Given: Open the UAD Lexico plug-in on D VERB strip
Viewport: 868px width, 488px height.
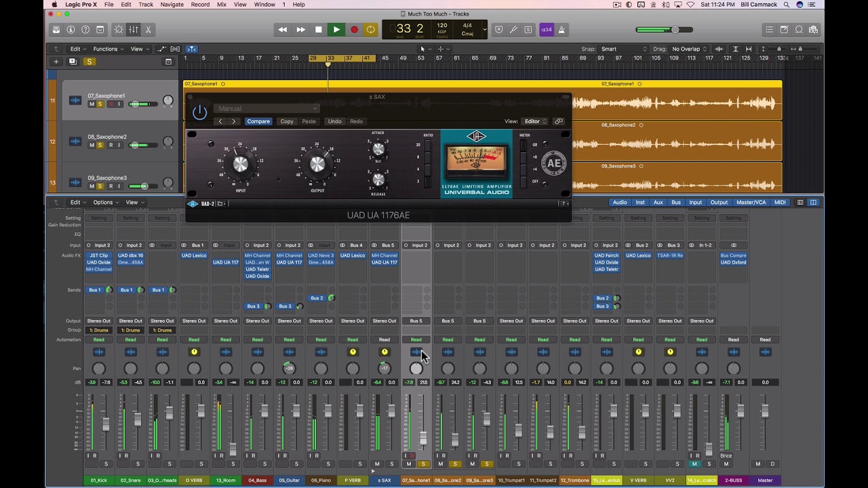Looking at the screenshot, I should pyautogui.click(x=194, y=256).
